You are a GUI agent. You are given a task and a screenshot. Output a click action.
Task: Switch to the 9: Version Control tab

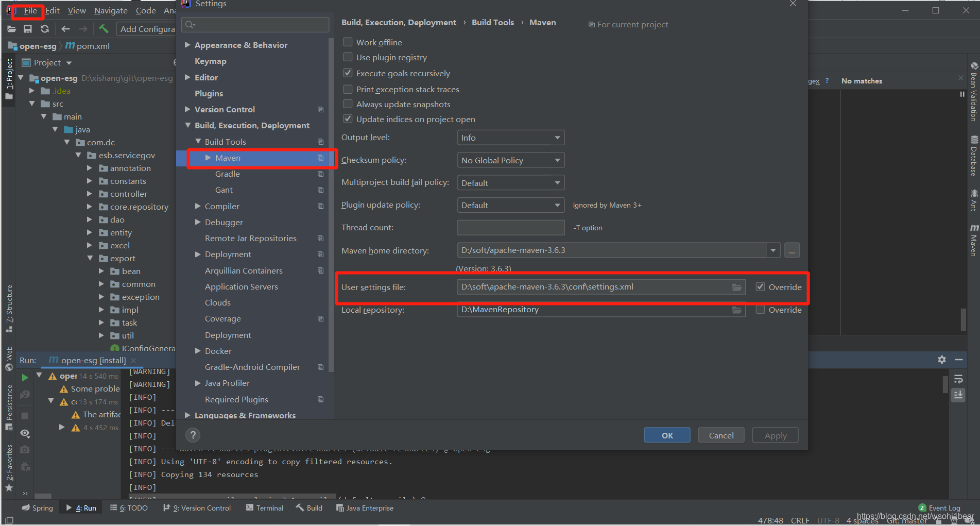(x=197, y=508)
